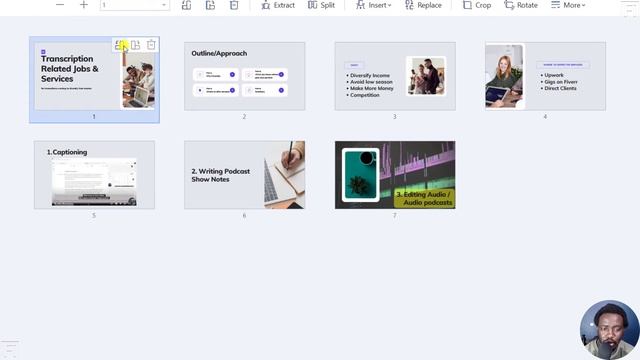This screenshot has height=360, width=640.
Task: Open the Insert dropdown menu
Action: [373, 5]
